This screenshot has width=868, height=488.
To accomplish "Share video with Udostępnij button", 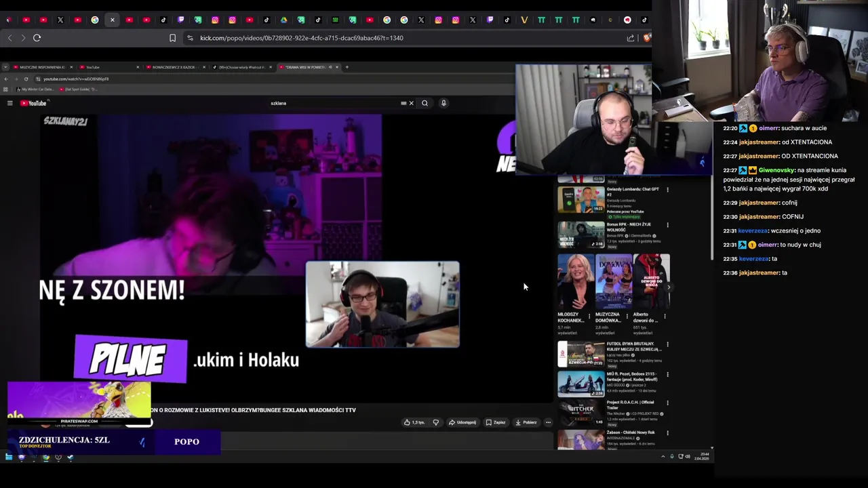I will pyautogui.click(x=462, y=422).
